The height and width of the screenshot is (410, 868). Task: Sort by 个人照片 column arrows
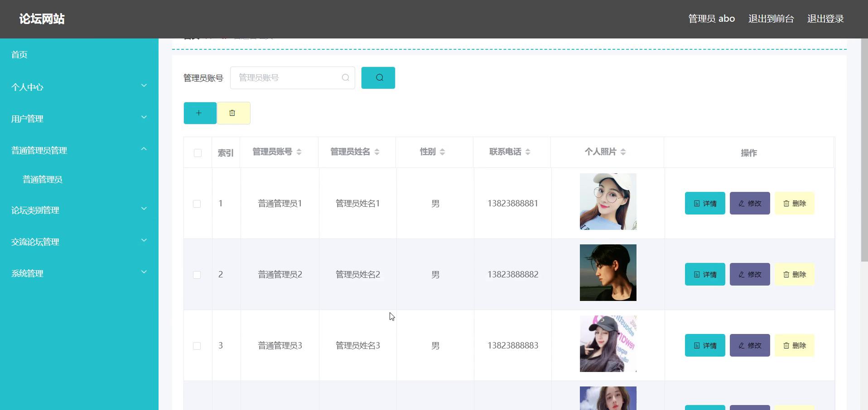[623, 152]
